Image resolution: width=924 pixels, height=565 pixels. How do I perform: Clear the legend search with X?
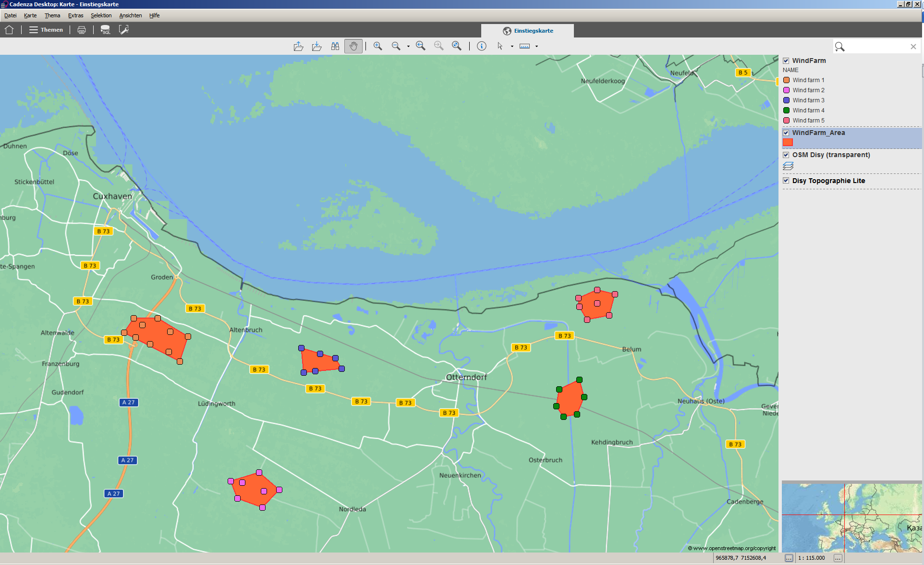(913, 47)
